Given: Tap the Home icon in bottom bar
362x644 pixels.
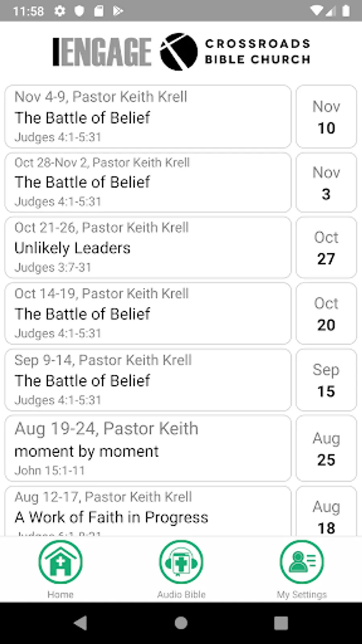Looking at the screenshot, I should click(x=60, y=562).
